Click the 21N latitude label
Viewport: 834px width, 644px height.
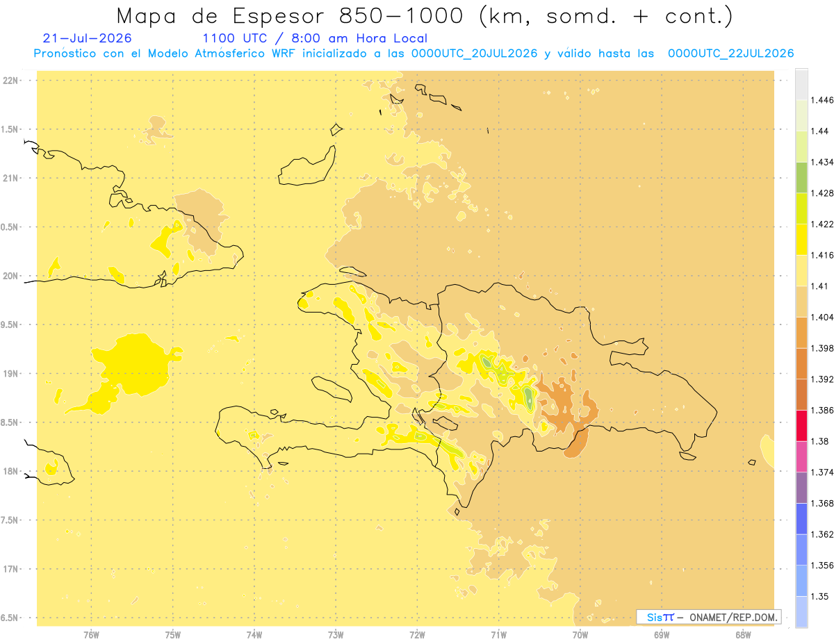tap(11, 179)
